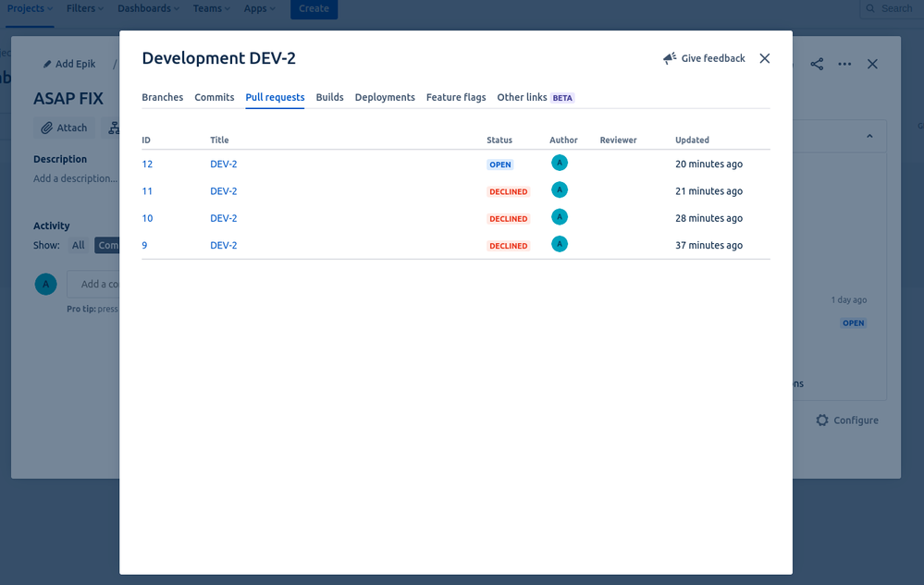Click the '21 minutes ago' updated cell

point(708,191)
